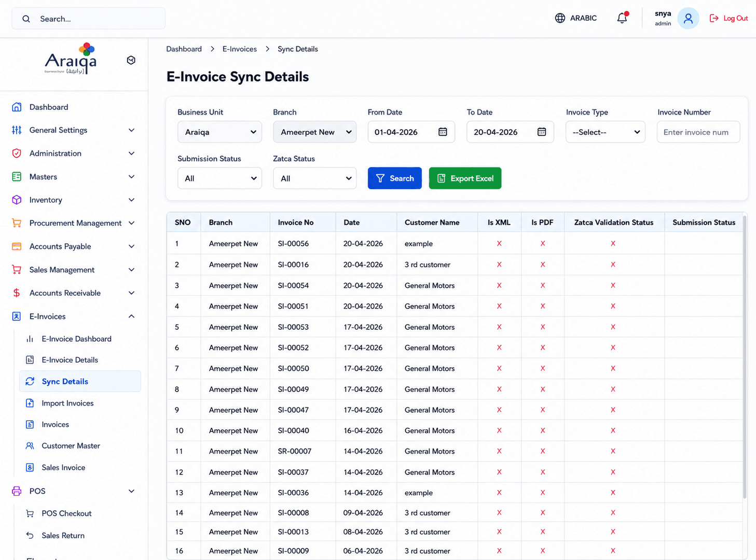756x560 pixels.
Task: Click the POS printer icon
Action: click(17, 491)
